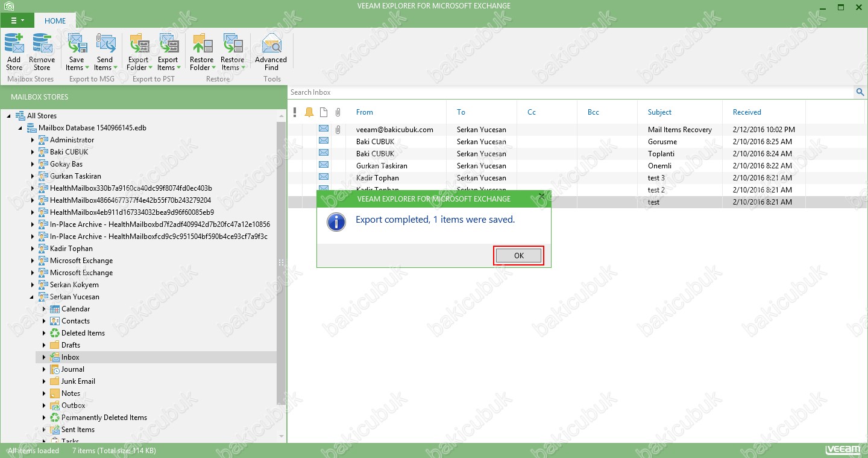This screenshot has height=458, width=868.
Task: Select the Toplanti message row
Action: pyautogui.click(x=577, y=153)
